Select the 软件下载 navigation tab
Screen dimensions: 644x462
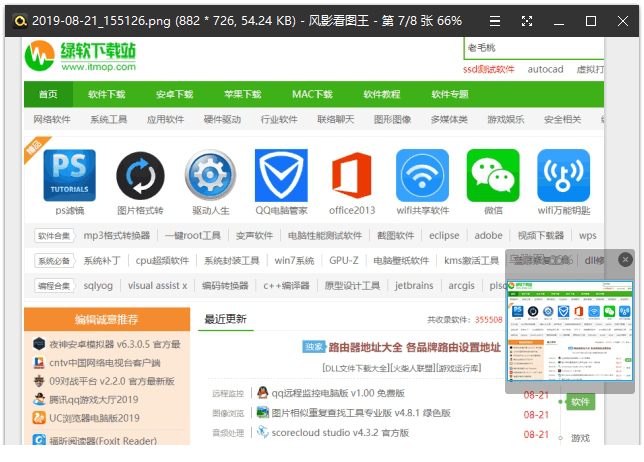tap(106, 94)
